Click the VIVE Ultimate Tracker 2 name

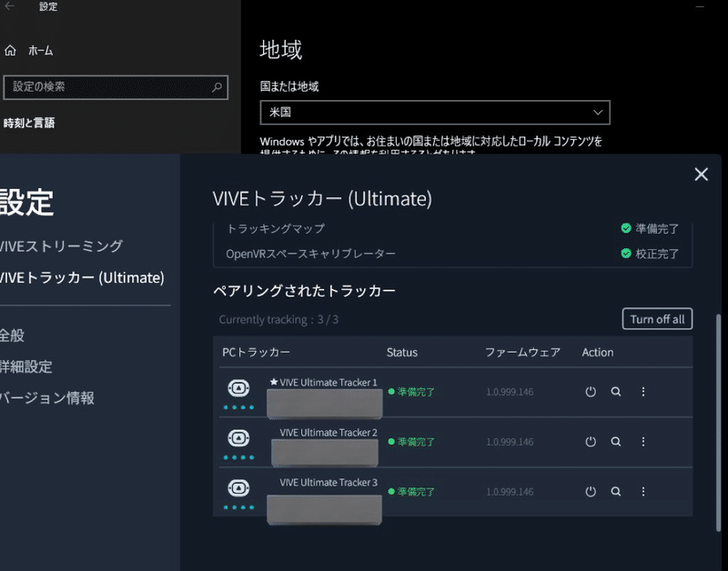(329, 432)
